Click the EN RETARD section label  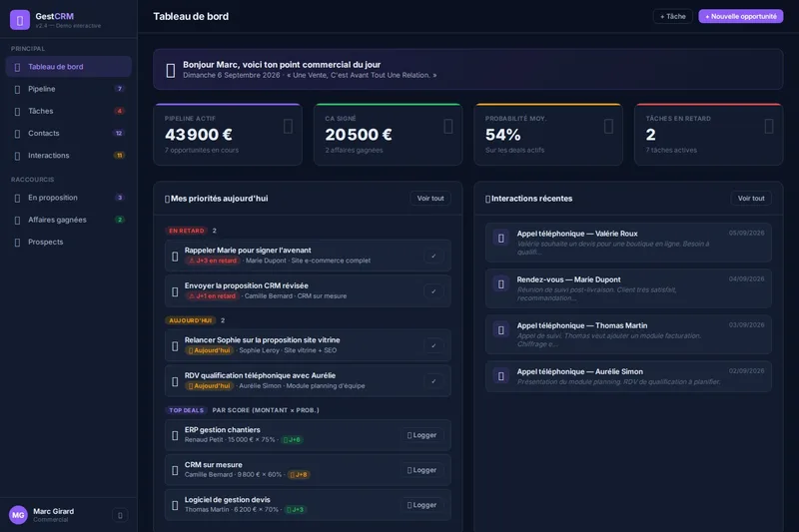coord(187,231)
